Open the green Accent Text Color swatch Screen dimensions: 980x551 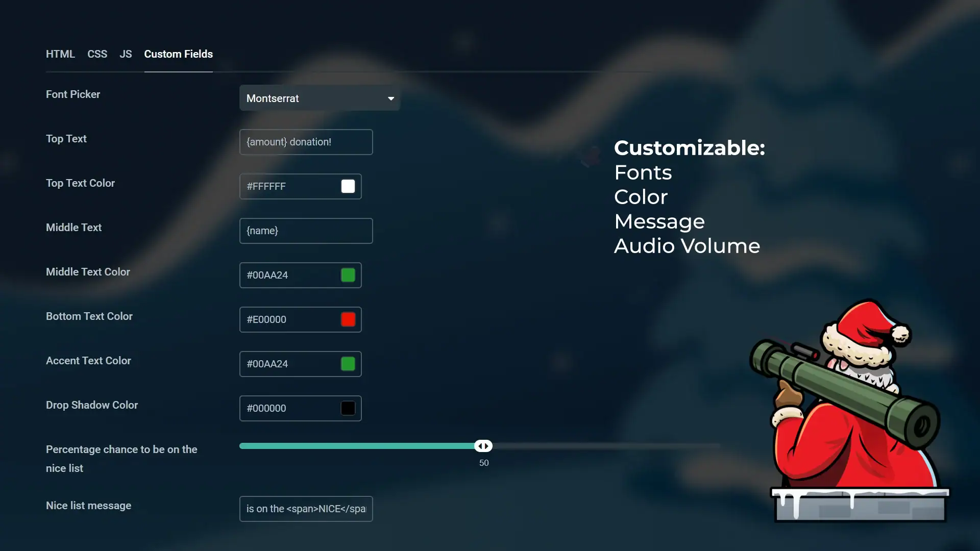point(348,364)
